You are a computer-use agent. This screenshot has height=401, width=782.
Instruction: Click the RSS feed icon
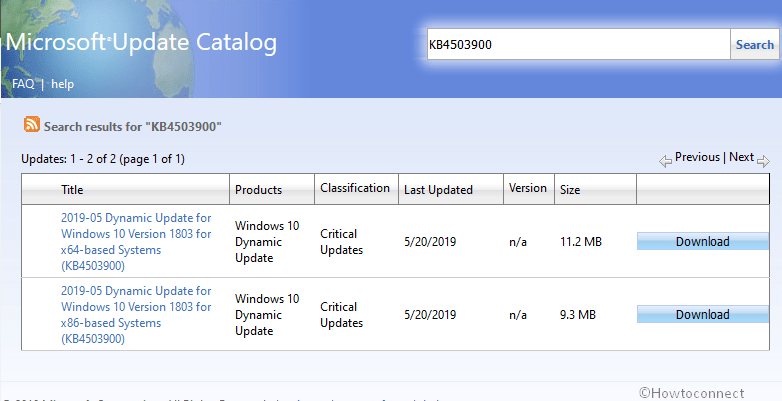click(32, 125)
